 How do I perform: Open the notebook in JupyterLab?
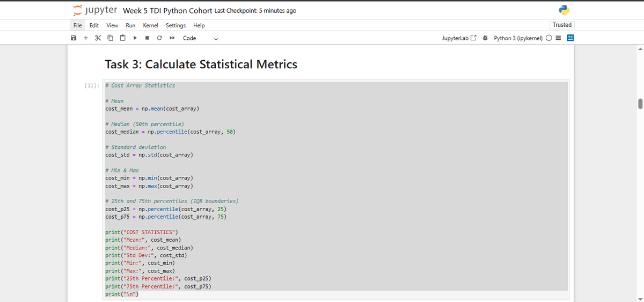(458, 38)
